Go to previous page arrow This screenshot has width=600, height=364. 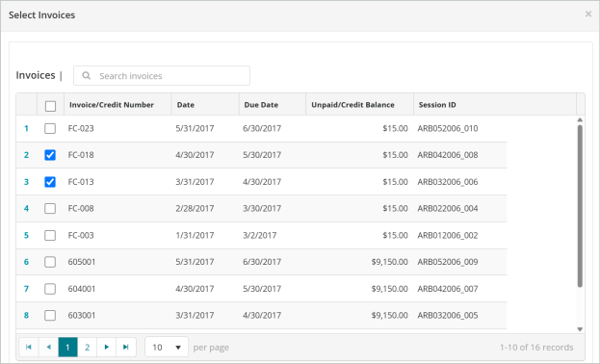click(48, 348)
